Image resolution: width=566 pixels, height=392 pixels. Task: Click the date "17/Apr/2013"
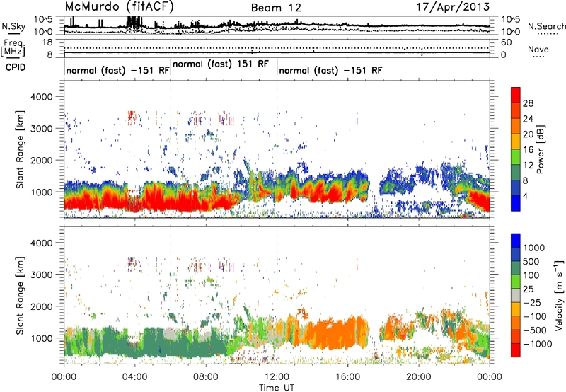point(454,7)
